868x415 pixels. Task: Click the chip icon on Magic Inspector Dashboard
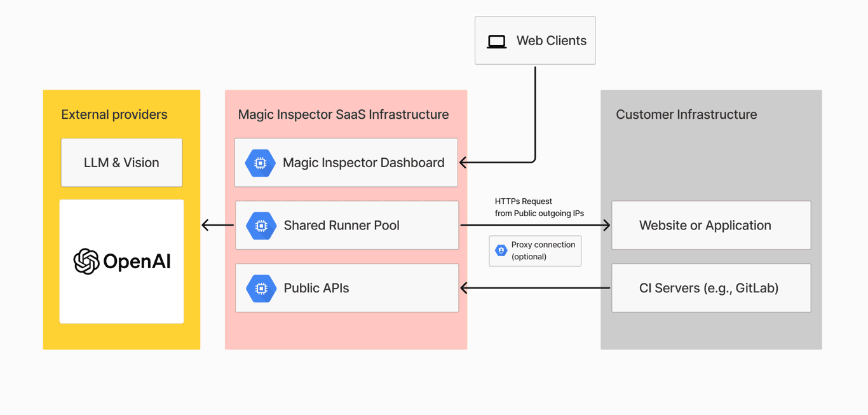(x=260, y=163)
